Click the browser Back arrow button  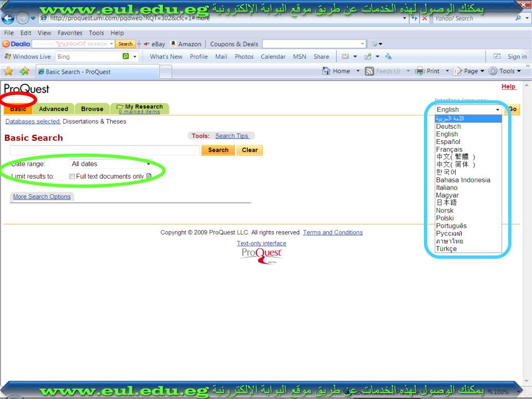pos(8,18)
